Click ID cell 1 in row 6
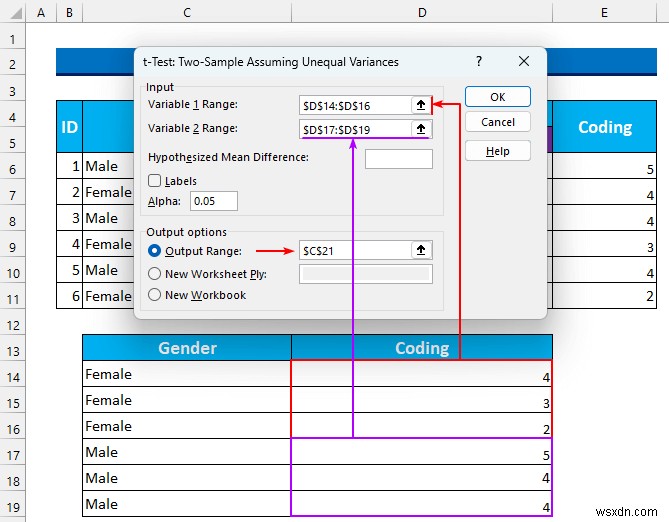 coord(70,166)
